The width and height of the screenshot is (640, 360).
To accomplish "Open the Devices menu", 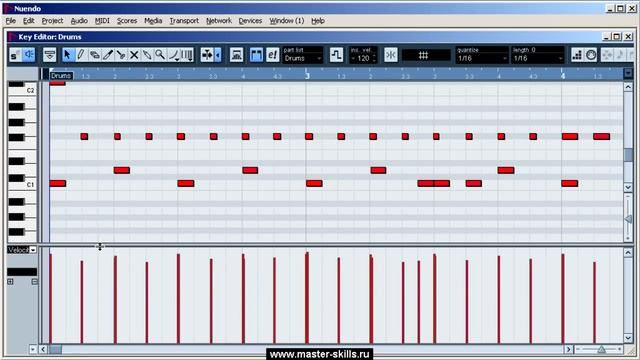I will click(x=250, y=21).
